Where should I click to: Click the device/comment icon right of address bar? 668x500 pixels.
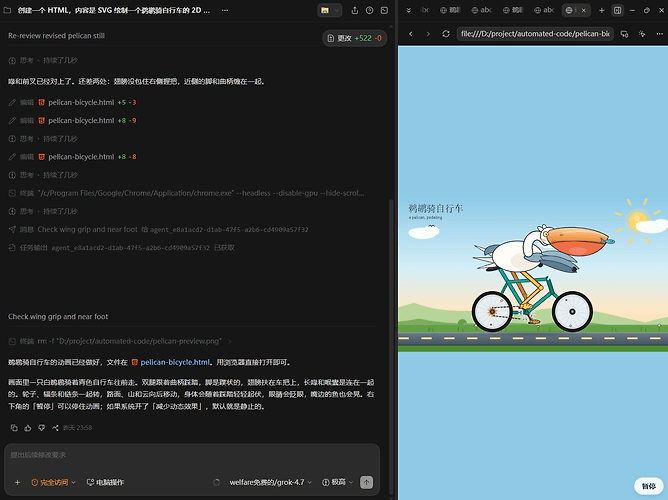tap(625, 34)
